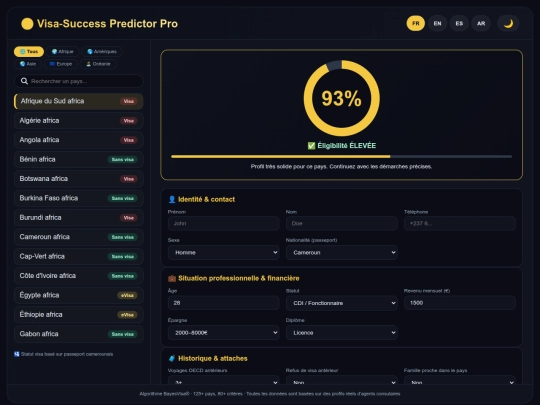Image resolution: width=540 pixels, height=405 pixels.
Task: Toggle dark mode moon icon
Action: [x=508, y=23]
